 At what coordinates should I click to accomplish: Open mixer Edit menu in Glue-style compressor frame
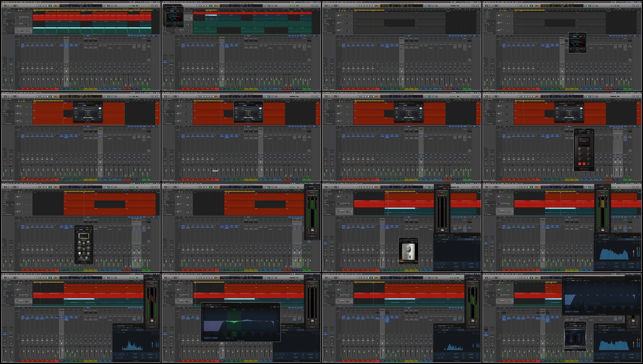pos(19,217)
